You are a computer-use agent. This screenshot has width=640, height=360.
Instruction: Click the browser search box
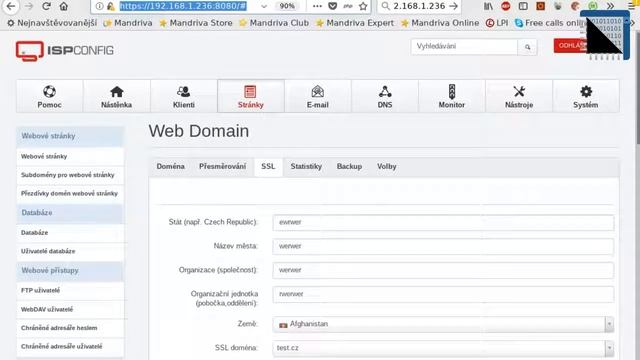coord(419,6)
